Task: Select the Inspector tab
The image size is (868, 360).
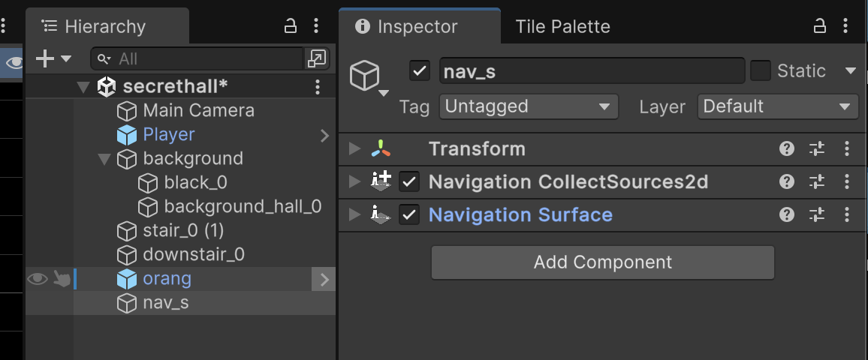Action: pyautogui.click(x=417, y=27)
